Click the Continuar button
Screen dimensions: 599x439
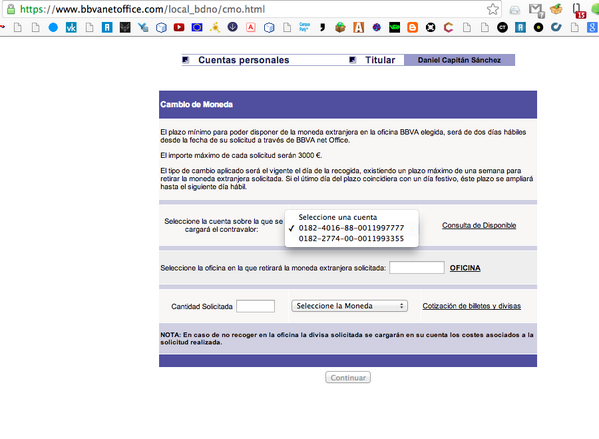[x=348, y=377]
